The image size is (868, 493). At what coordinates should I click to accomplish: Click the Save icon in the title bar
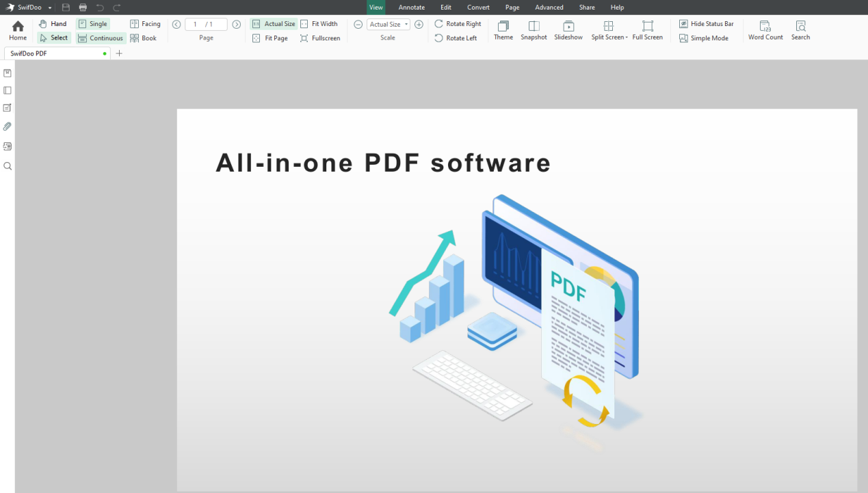(66, 8)
